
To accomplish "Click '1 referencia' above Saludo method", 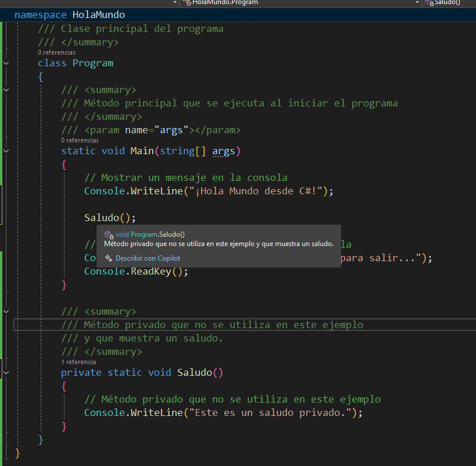I will 78,362.
